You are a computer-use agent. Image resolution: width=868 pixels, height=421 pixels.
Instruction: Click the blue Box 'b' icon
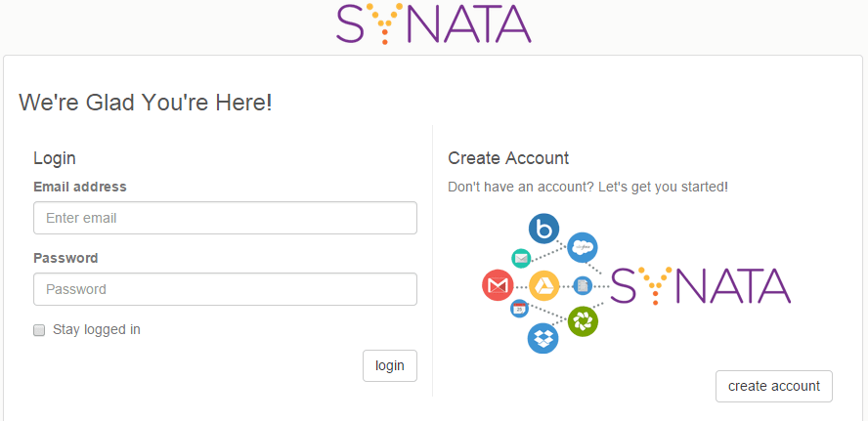pos(543,230)
